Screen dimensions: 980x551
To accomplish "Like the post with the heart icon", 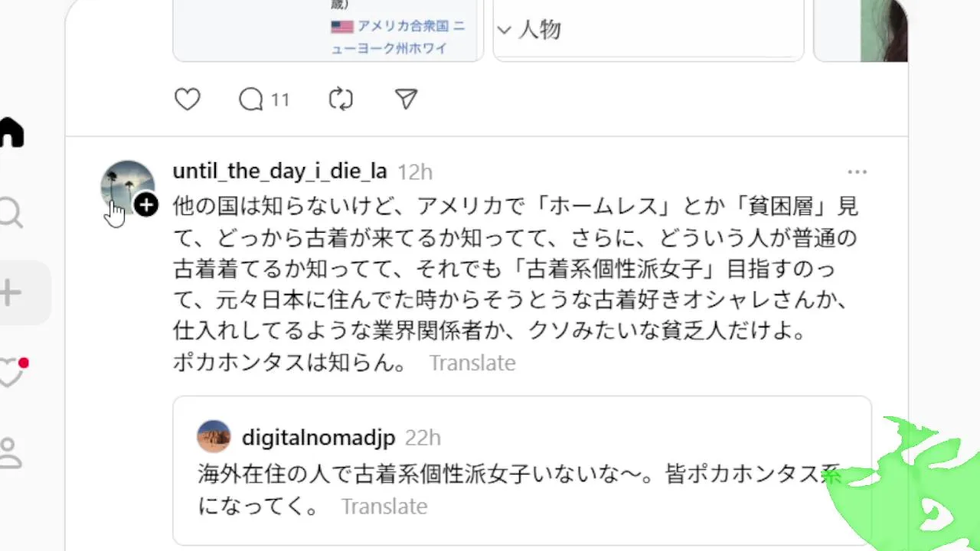I will (188, 99).
